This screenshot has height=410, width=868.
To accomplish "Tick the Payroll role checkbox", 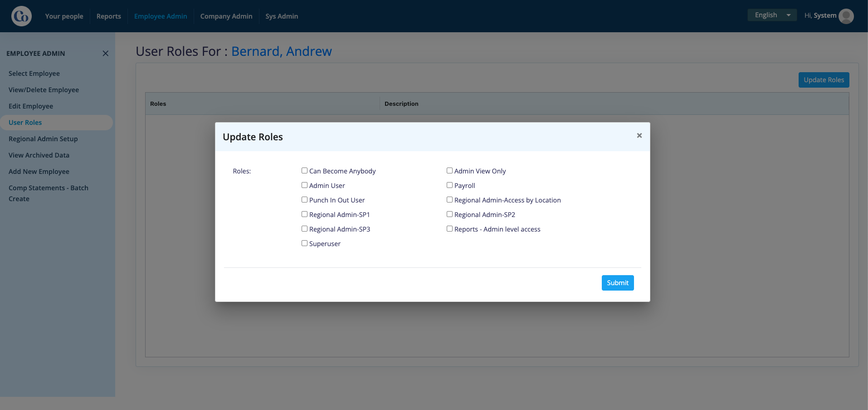I will pyautogui.click(x=449, y=185).
